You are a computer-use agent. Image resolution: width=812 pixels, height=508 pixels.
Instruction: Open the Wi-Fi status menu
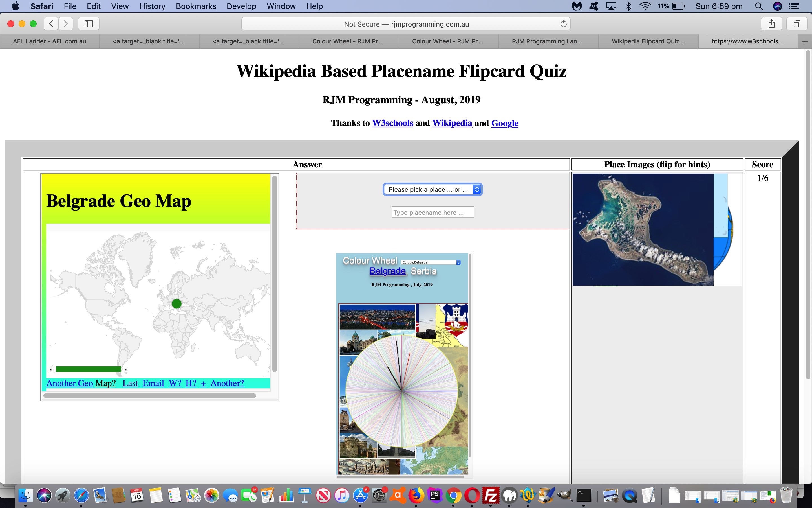[x=645, y=6]
